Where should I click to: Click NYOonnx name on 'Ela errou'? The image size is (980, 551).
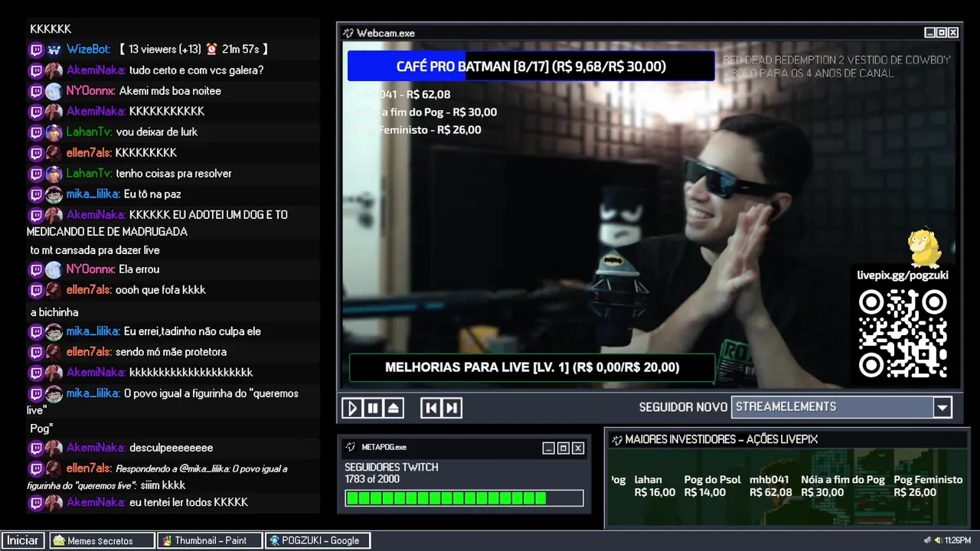point(90,269)
